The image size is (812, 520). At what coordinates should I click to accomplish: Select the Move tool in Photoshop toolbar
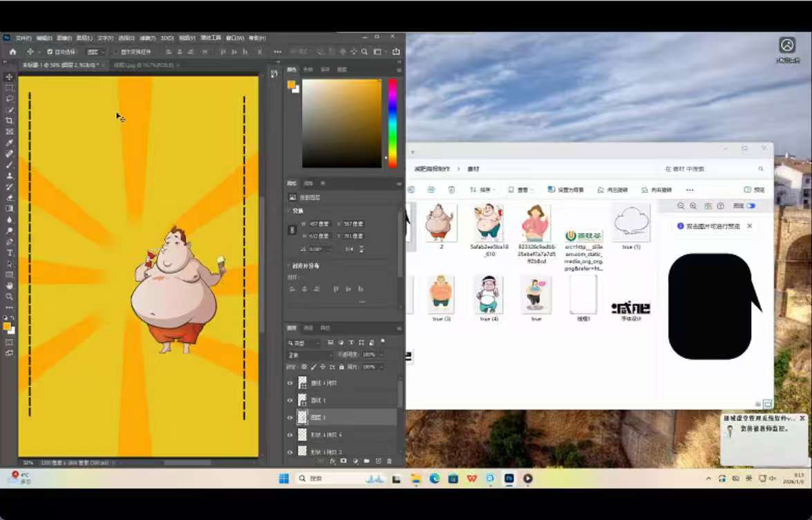click(x=9, y=77)
